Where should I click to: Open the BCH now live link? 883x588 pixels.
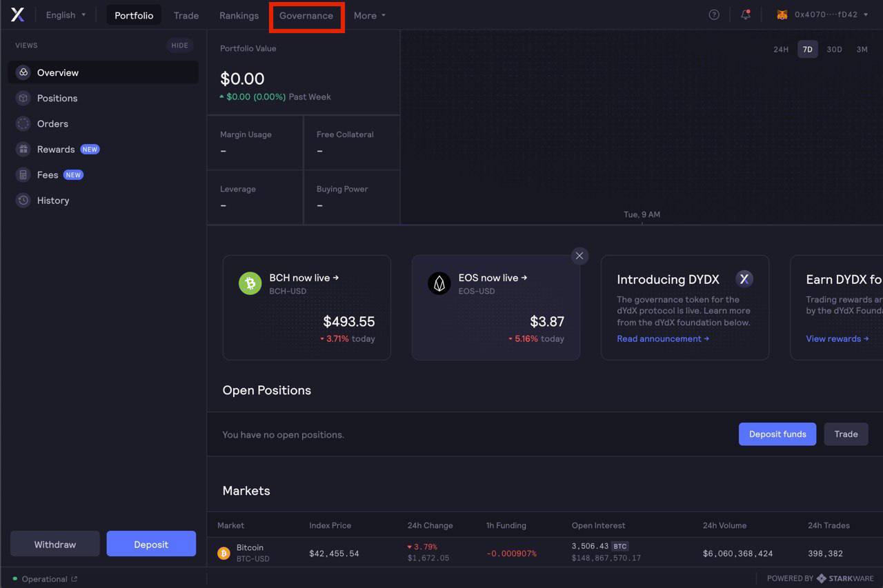[x=304, y=278]
